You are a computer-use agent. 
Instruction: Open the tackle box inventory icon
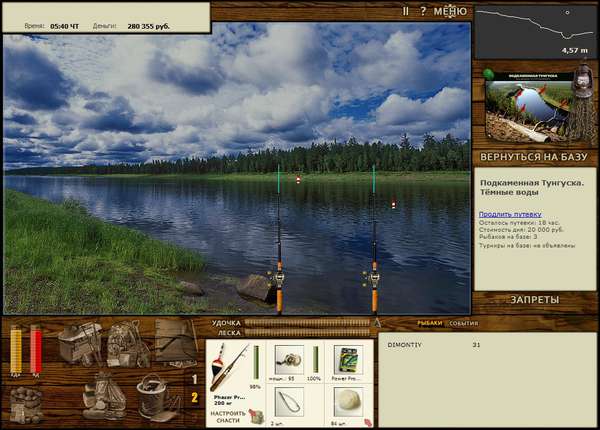(x=79, y=343)
